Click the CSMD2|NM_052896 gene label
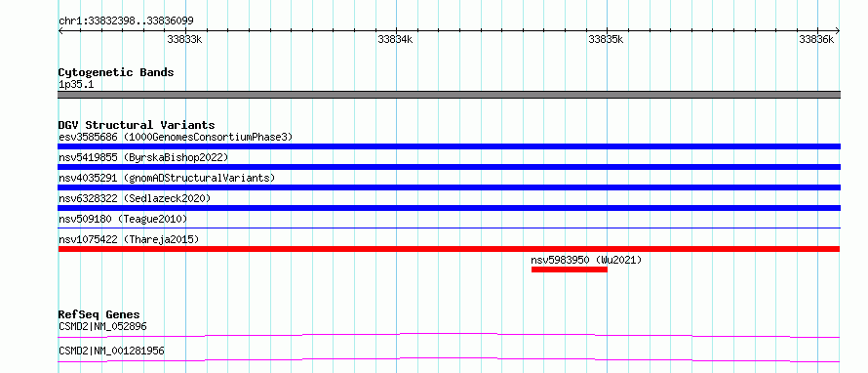Image resolution: width=868 pixels, height=373 pixels. (x=102, y=326)
